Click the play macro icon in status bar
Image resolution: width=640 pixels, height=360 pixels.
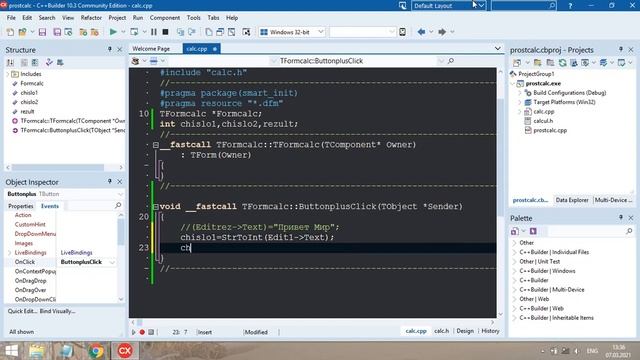tap(133, 332)
